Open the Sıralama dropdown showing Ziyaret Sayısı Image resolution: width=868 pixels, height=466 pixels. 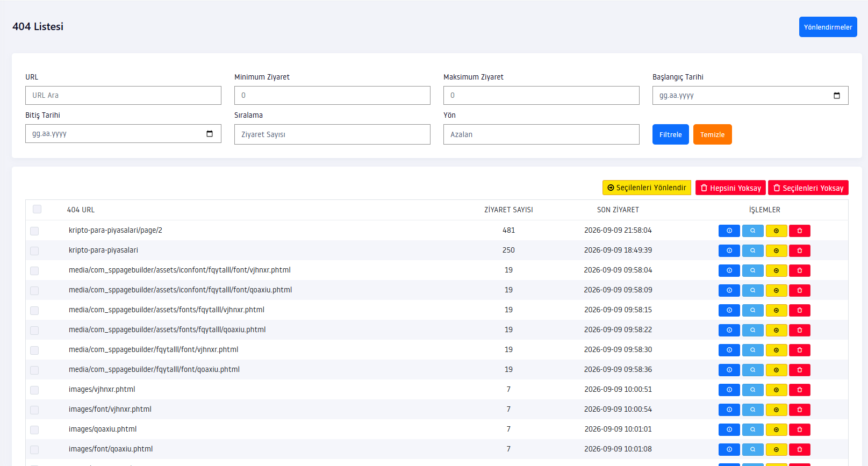[332, 134]
